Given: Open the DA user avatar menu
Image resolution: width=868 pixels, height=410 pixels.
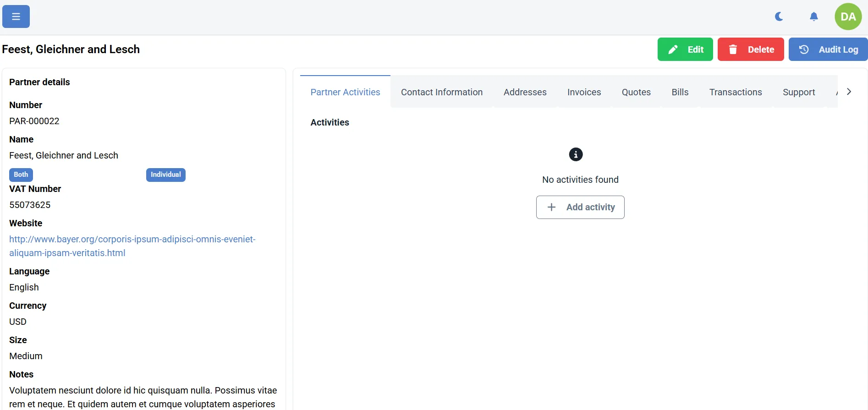Looking at the screenshot, I should pyautogui.click(x=848, y=17).
